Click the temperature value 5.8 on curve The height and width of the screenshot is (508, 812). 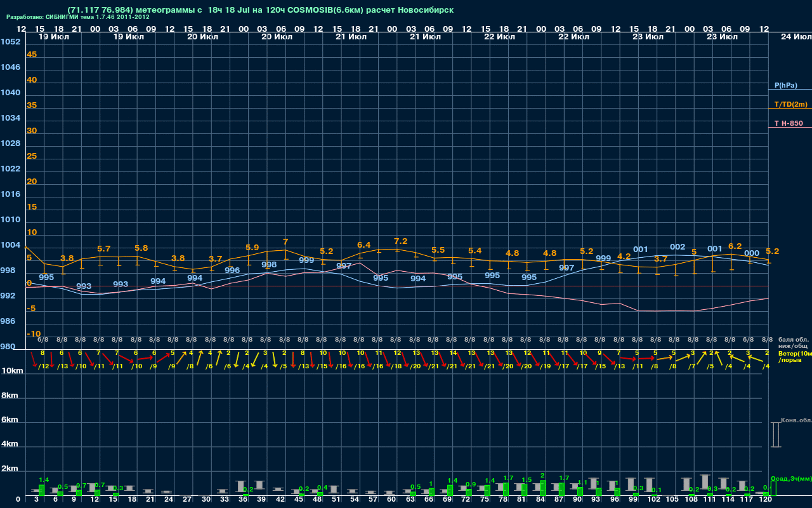pos(141,248)
